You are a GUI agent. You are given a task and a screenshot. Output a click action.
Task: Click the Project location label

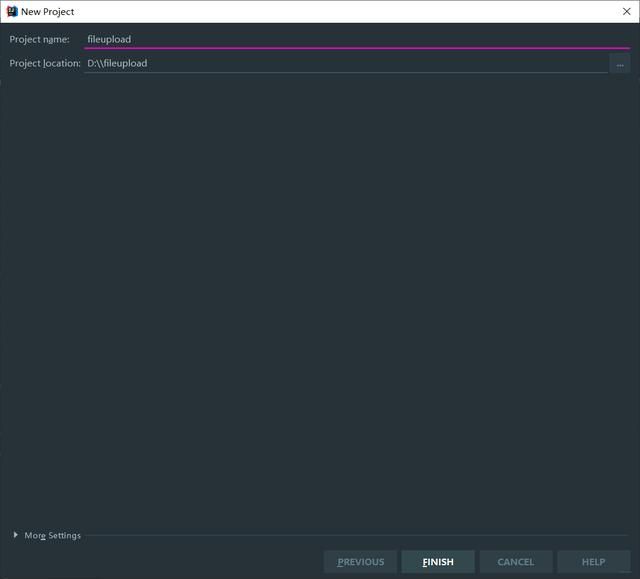[45, 64]
